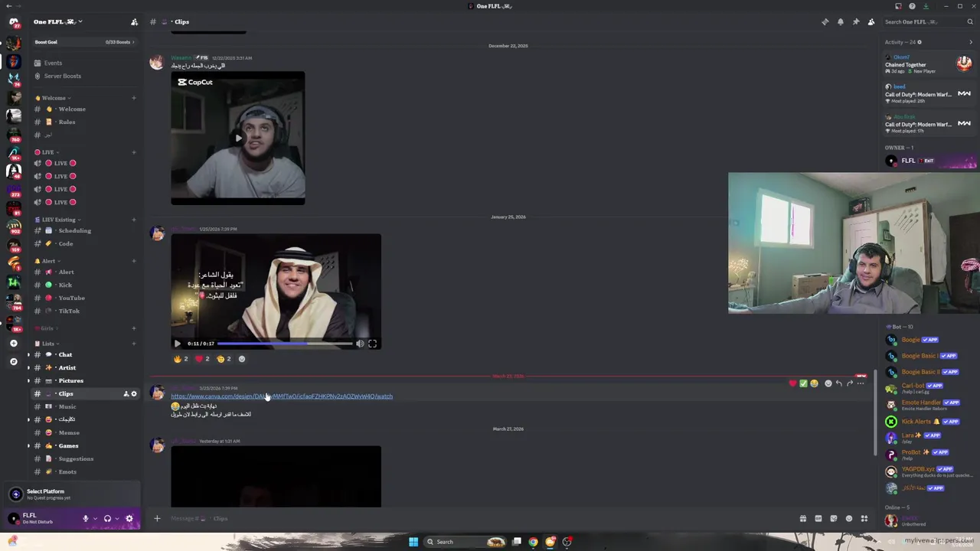Image resolution: width=980 pixels, height=551 pixels.
Task: Add reaction with smiley icon under video
Action: [x=242, y=359]
